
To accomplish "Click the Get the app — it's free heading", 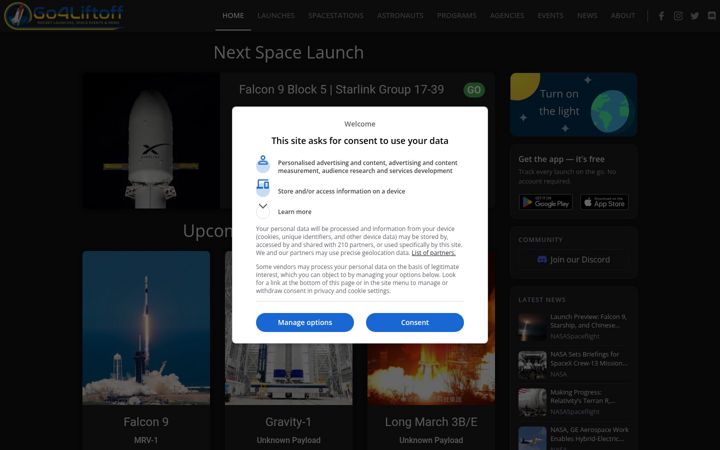I will pos(562,159).
